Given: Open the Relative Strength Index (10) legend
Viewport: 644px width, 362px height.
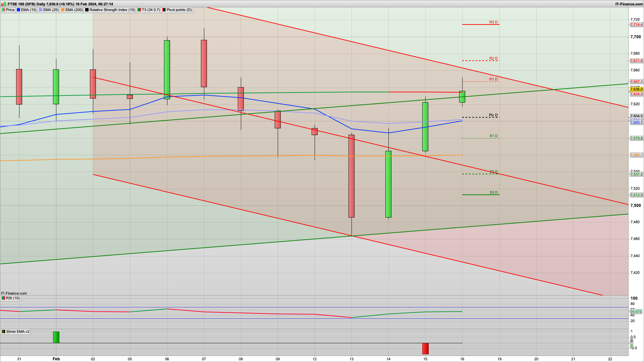Looking at the screenshot, I should click(110, 10).
